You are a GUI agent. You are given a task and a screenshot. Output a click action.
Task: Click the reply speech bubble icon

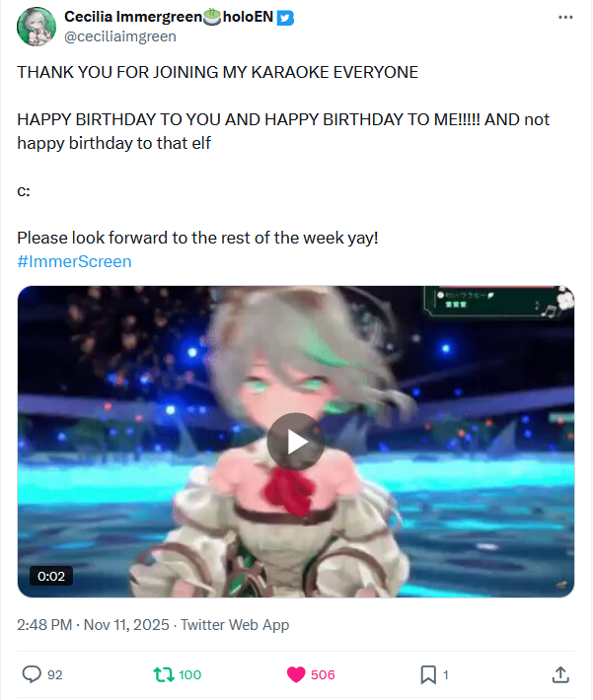point(32,674)
